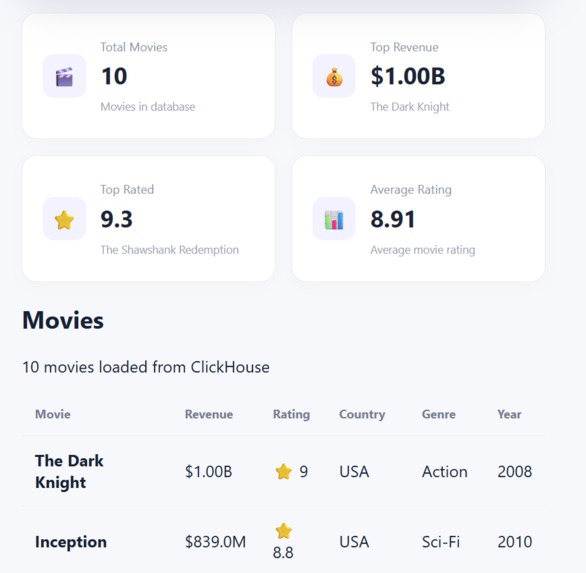Viewport: 586px width, 573px height.
Task: Click the Total Movies value 10
Action: tap(114, 76)
